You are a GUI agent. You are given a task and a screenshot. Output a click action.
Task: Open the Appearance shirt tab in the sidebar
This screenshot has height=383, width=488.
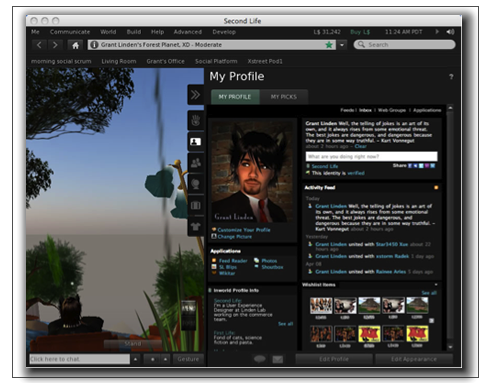pyautogui.click(x=196, y=226)
